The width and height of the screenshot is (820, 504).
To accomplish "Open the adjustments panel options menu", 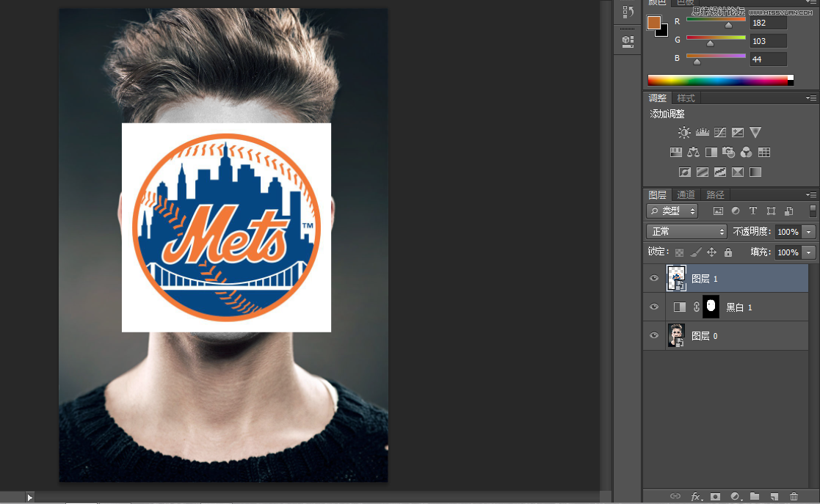I will click(x=811, y=98).
